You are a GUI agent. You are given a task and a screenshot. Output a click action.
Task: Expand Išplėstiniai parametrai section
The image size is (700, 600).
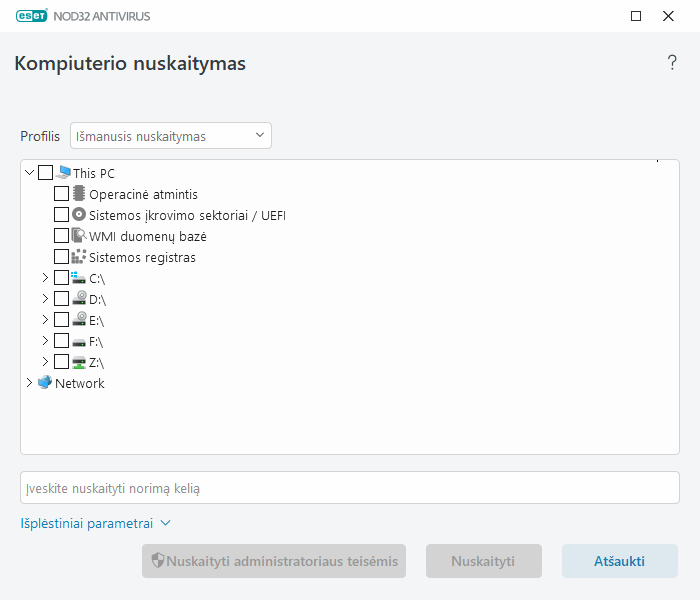coord(96,523)
